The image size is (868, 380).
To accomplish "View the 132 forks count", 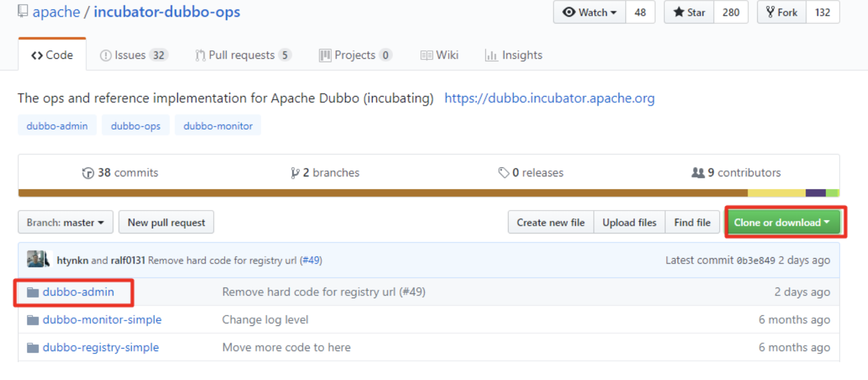I will click(x=822, y=12).
